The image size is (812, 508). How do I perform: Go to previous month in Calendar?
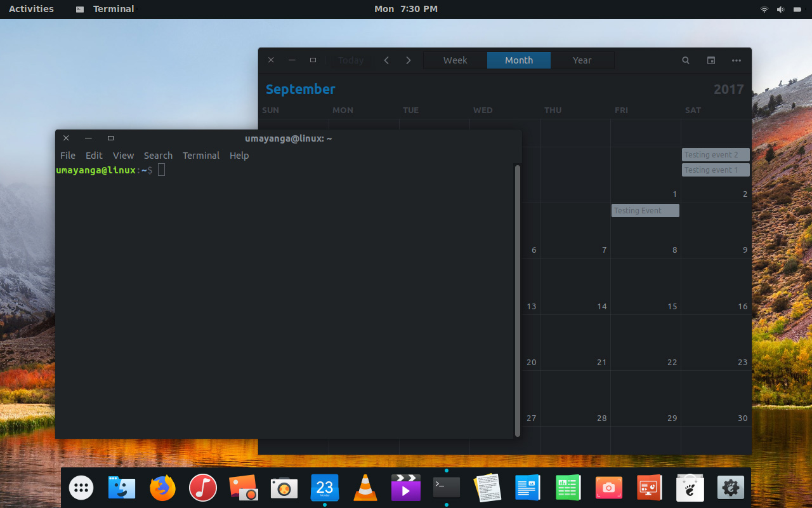[386, 60]
